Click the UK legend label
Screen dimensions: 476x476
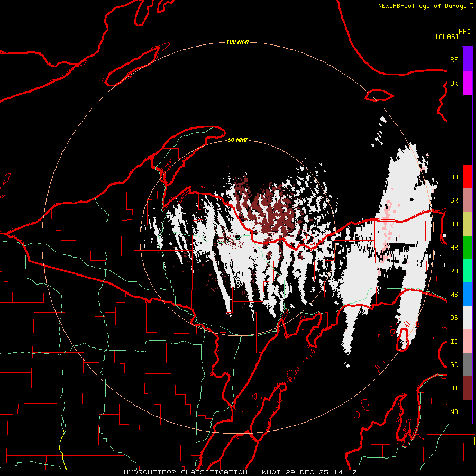[454, 83]
